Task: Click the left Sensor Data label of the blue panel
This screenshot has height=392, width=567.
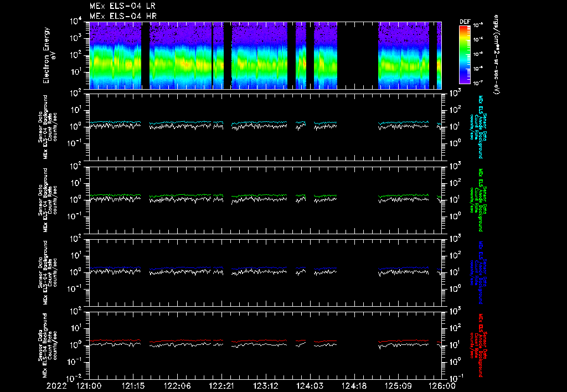Action: pos(48,272)
